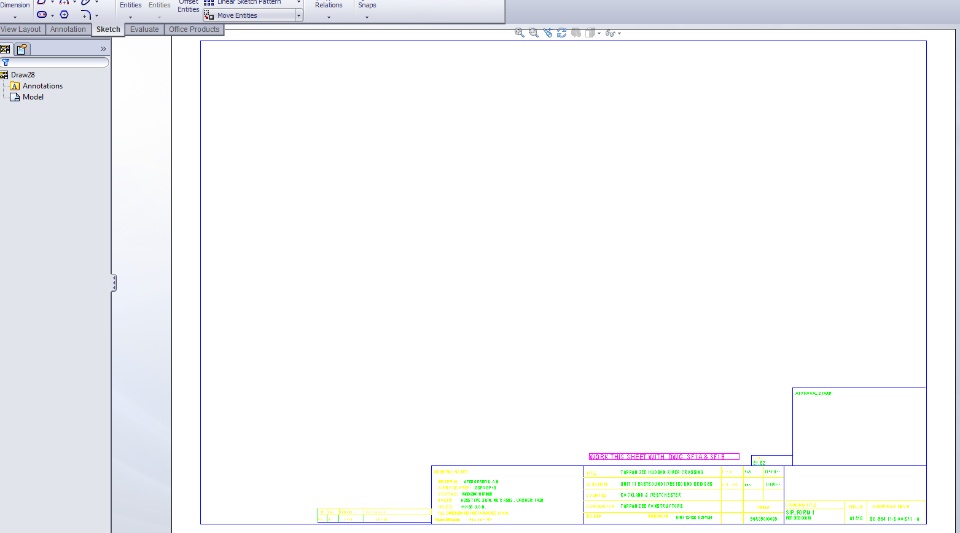This screenshot has width=960, height=533.
Task: Select the Straight Slot tool icon
Action: click(42, 15)
